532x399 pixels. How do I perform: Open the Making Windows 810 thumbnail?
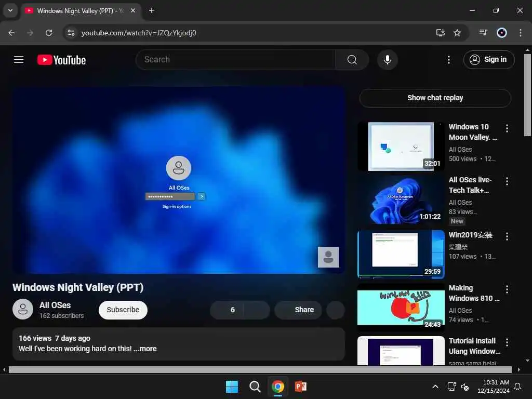click(401, 307)
